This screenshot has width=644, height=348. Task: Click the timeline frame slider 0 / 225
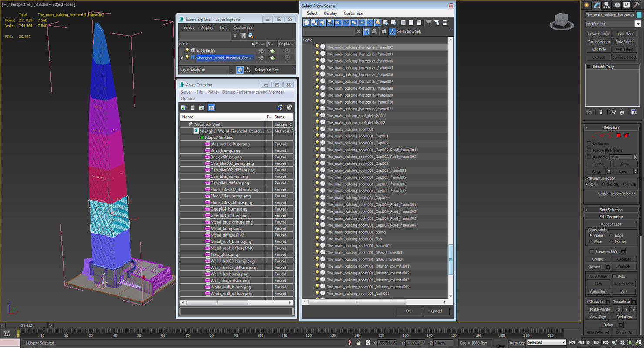coord(27,325)
